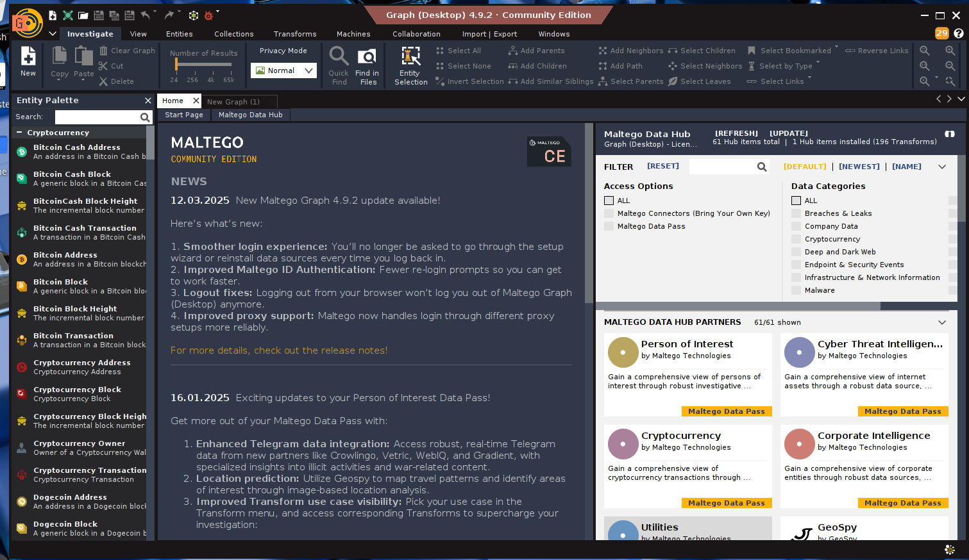Open the Select Links dropdown arrow
The width and height of the screenshot is (969, 560).
click(809, 78)
